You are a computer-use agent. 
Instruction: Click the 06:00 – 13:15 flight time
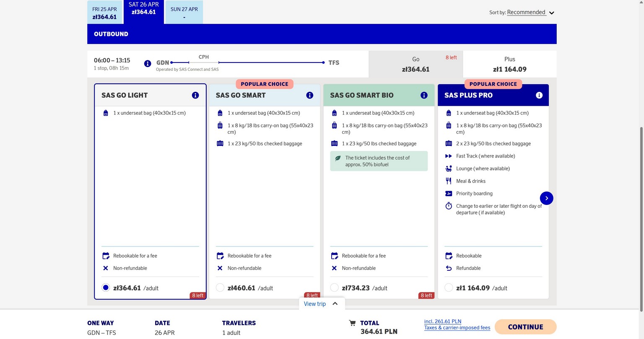tap(112, 60)
